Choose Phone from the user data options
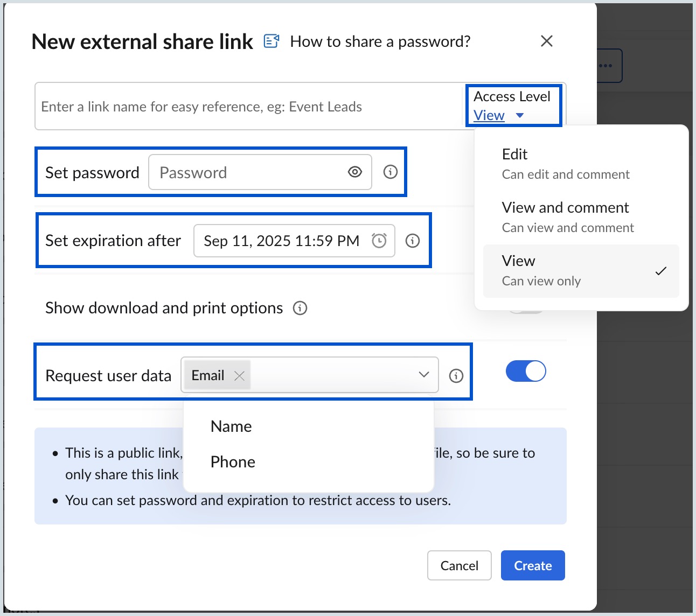 tap(233, 461)
